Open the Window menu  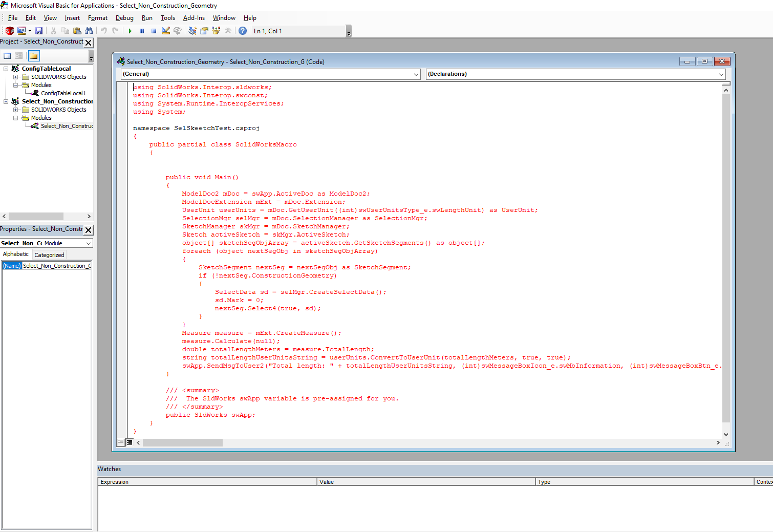tap(224, 18)
